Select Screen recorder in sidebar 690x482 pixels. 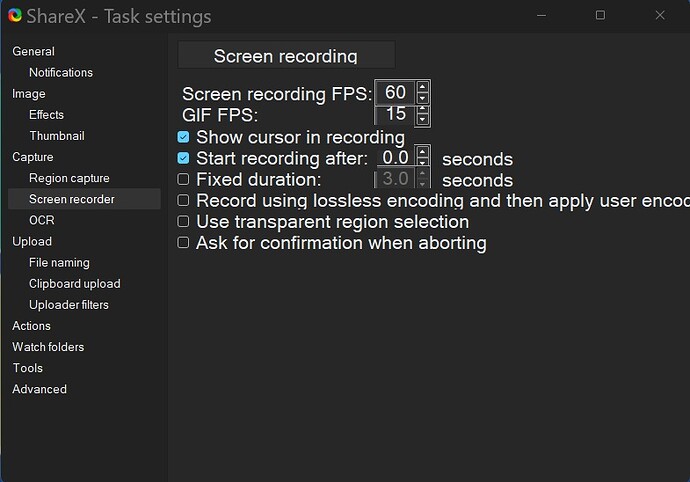pyautogui.click(x=84, y=199)
